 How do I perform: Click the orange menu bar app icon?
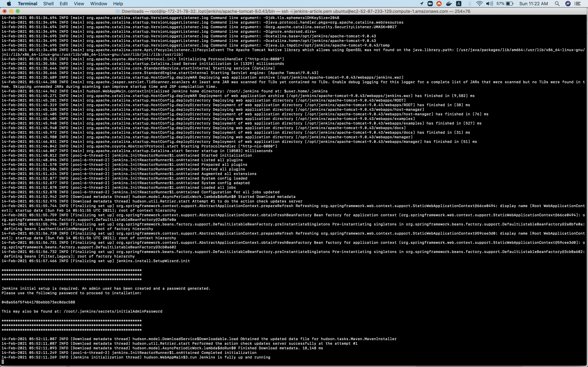click(439, 4)
